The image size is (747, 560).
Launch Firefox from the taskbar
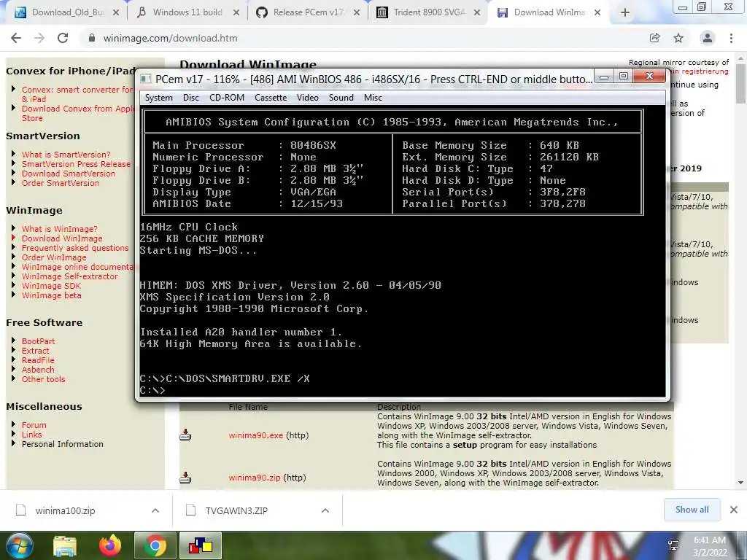click(110, 545)
